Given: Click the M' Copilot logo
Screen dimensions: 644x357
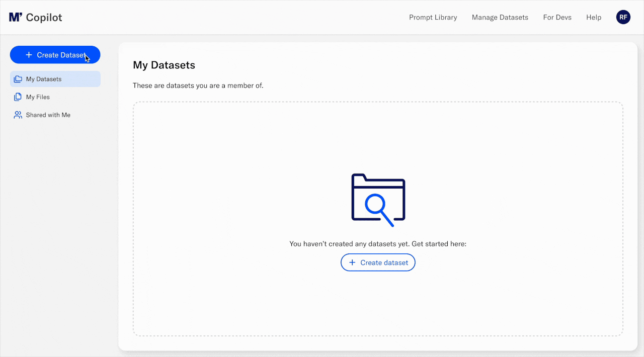Looking at the screenshot, I should pos(35,17).
